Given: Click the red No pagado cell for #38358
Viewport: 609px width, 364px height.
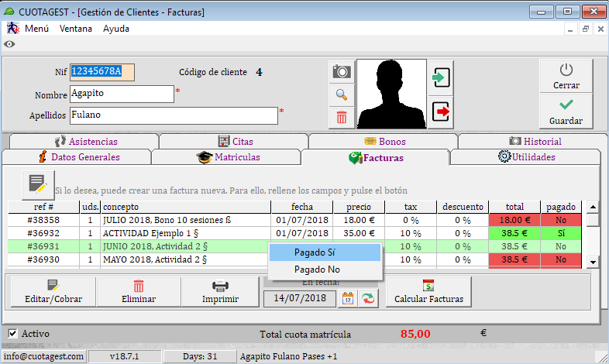Looking at the screenshot, I should 560,220.
